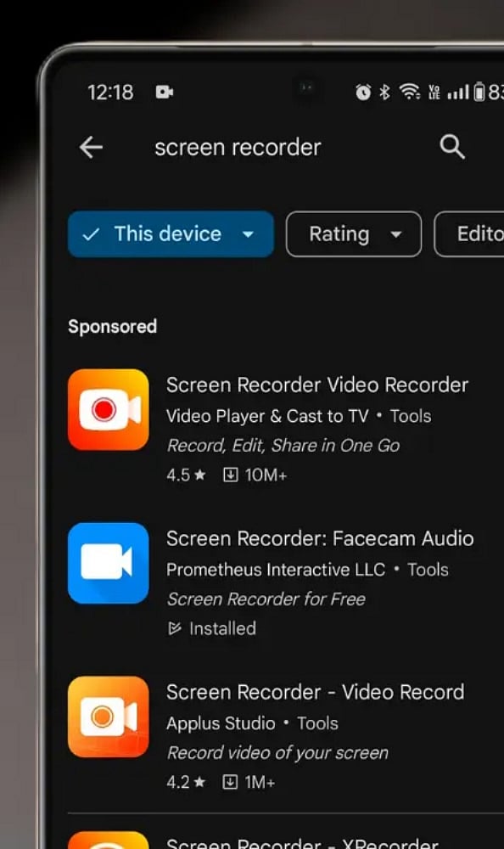Open 'Screen Recorder Video Recorder' title

point(317,385)
